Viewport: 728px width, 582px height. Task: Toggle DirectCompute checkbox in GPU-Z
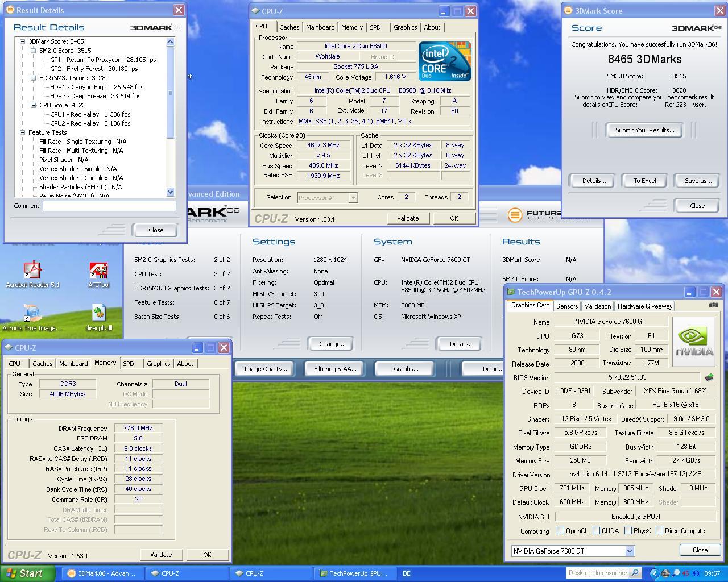pos(659,531)
